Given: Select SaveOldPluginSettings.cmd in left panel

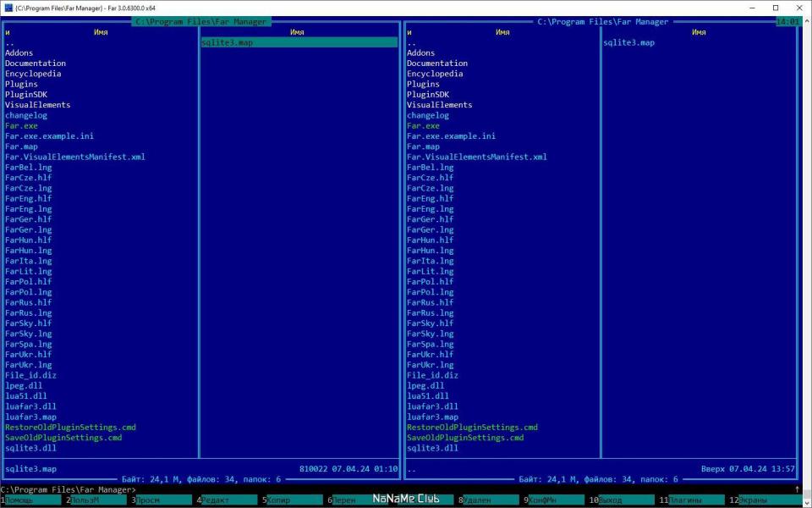Looking at the screenshot, I should [63, 438].
